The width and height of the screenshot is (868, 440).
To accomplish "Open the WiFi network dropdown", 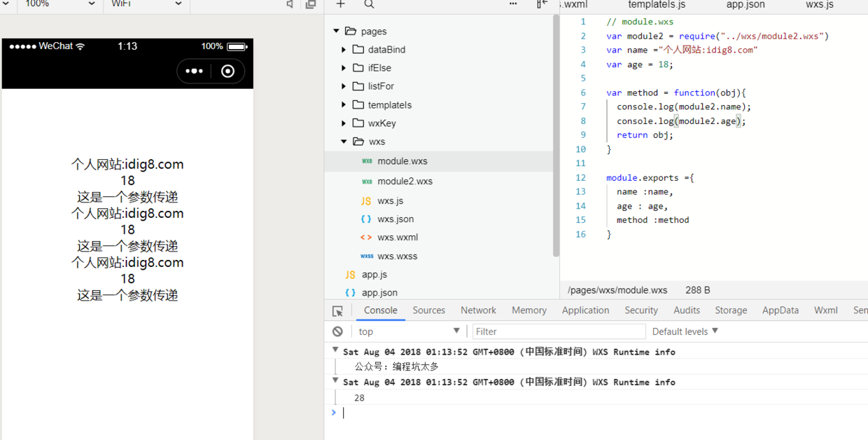I will (146, 4).
